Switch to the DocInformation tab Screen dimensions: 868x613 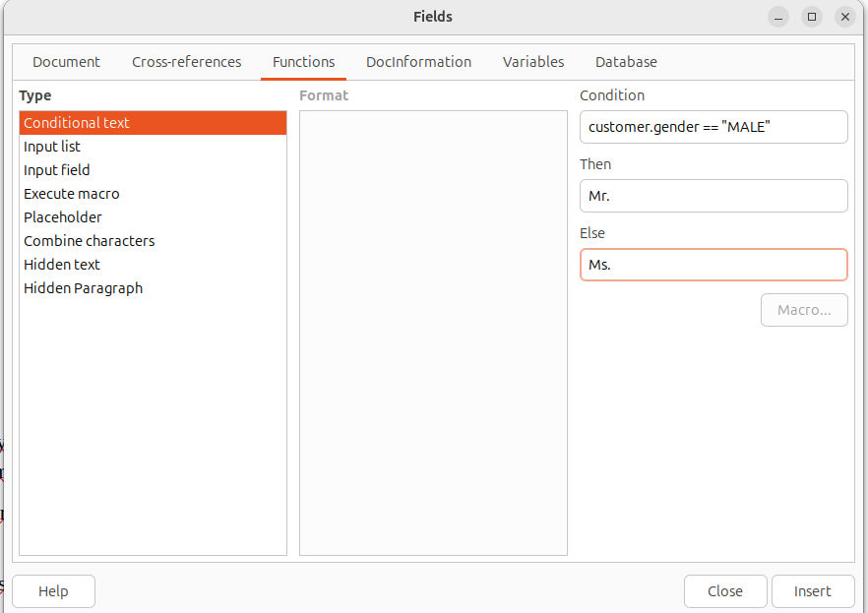[418, 61]
